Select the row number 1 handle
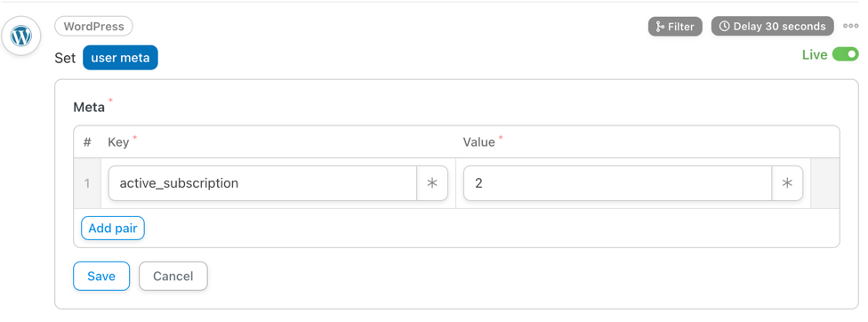This screenshot has height=322, width=868. tap(87, 183)
